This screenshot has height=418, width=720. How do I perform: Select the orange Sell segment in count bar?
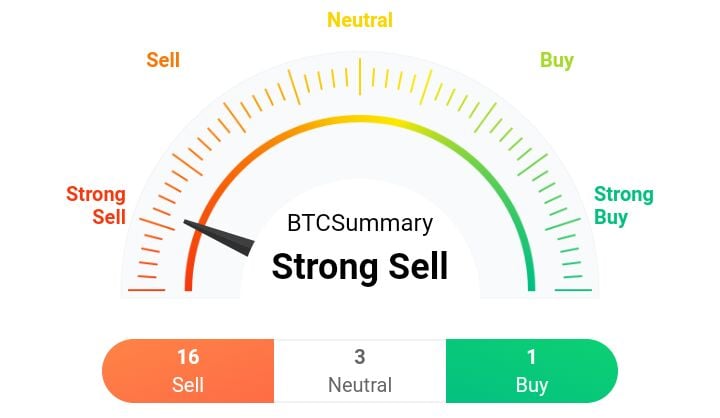(188, 371)
